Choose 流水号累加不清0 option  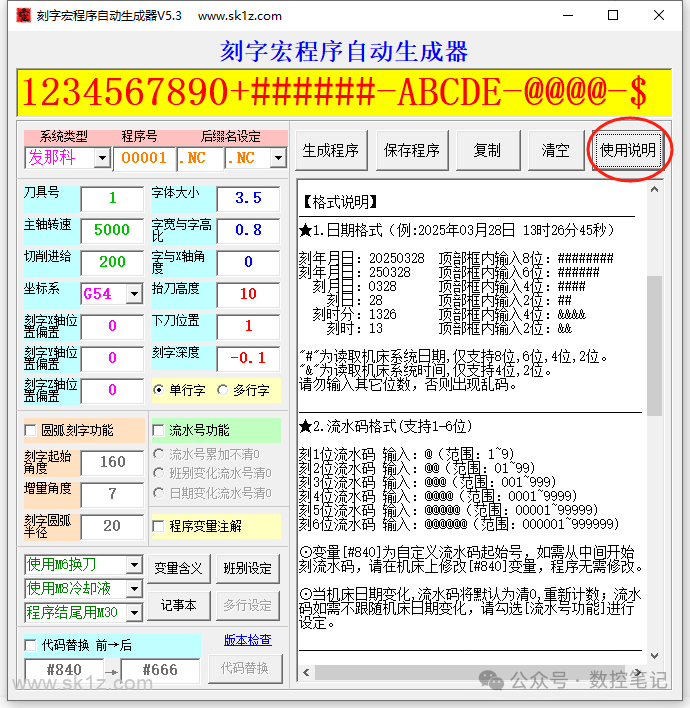click(x=159, y=454)
